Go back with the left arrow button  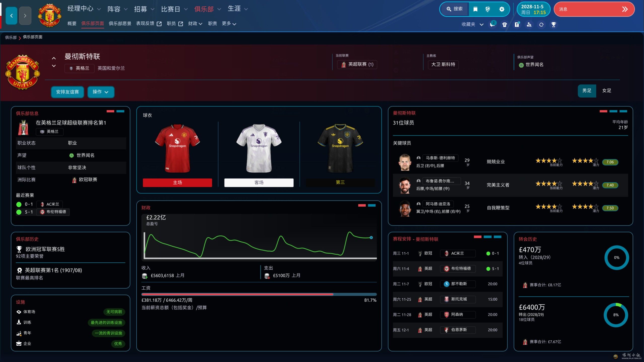[x=11, y=16]
